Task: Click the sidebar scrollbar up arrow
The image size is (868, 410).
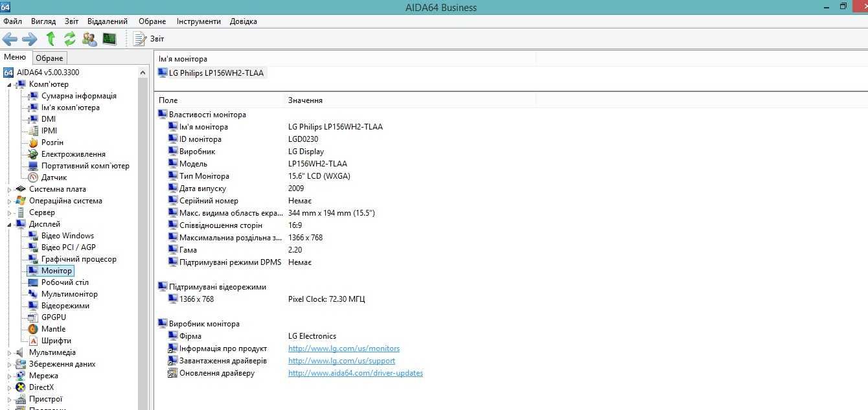Action: (144, 73)
